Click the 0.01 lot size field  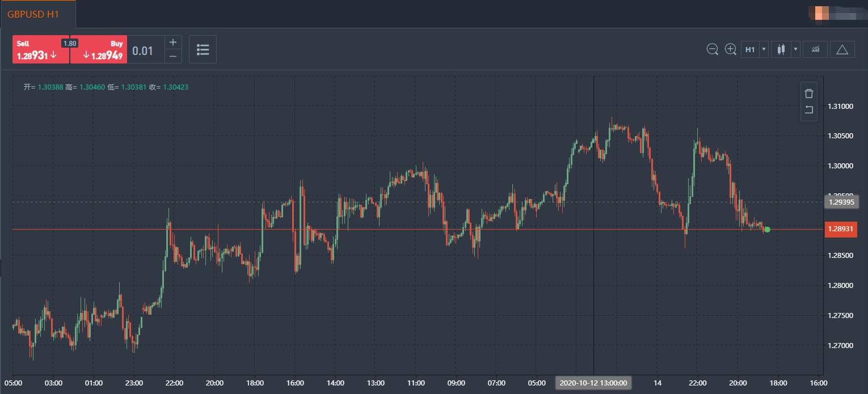pos(146,49)
